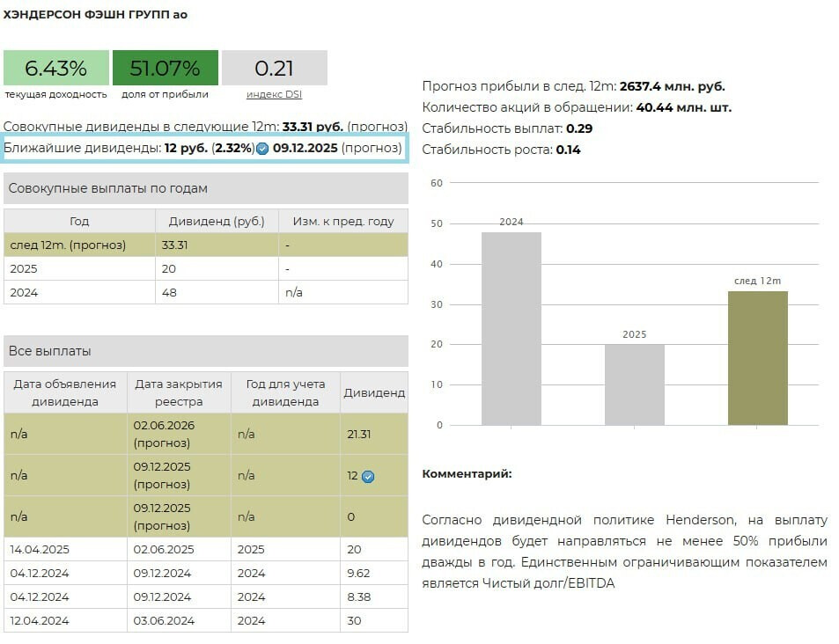This screenshot has height=644, width=839.
Task: Click the Изм. к пред. году column header
Action: click(342, 221)
